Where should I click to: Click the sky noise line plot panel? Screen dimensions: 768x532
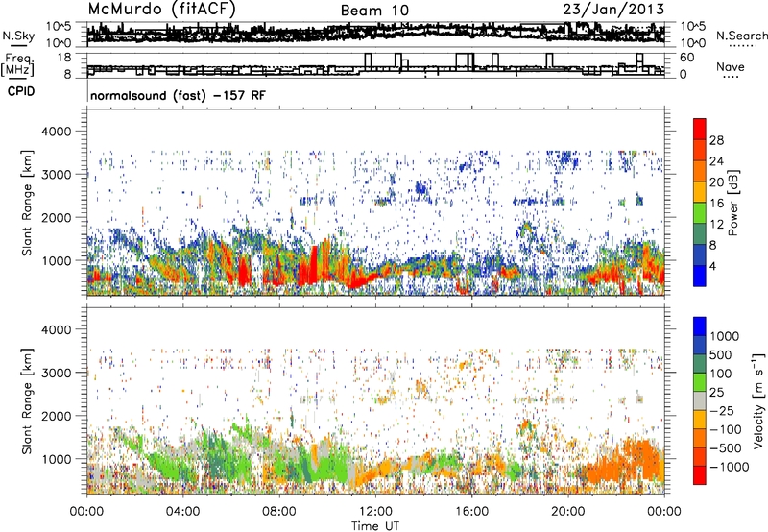click(375, 35)
